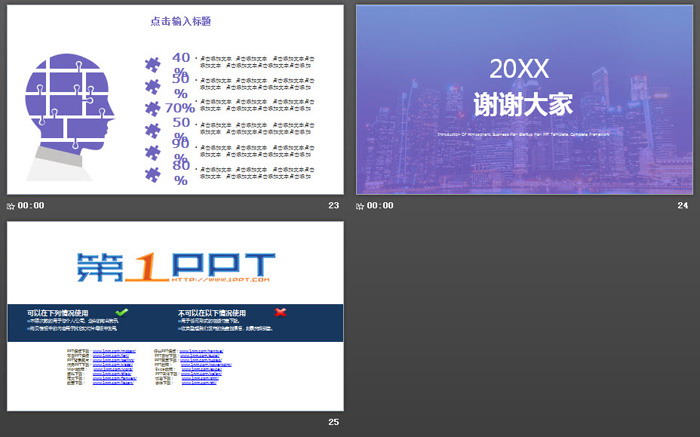700x437 pixels.
Task: Click the 00:00 timing below slide 23
Action: click(x=31, y=205)
